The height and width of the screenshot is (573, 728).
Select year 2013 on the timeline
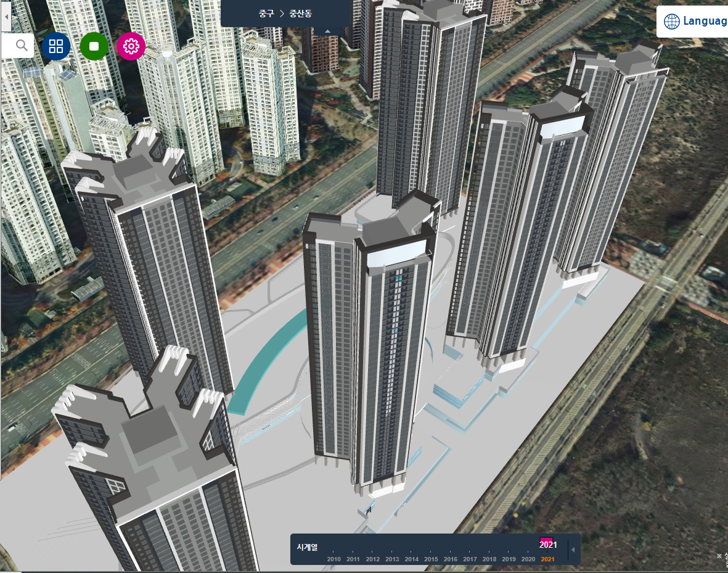pyautogui.click(x=392, y=559)
